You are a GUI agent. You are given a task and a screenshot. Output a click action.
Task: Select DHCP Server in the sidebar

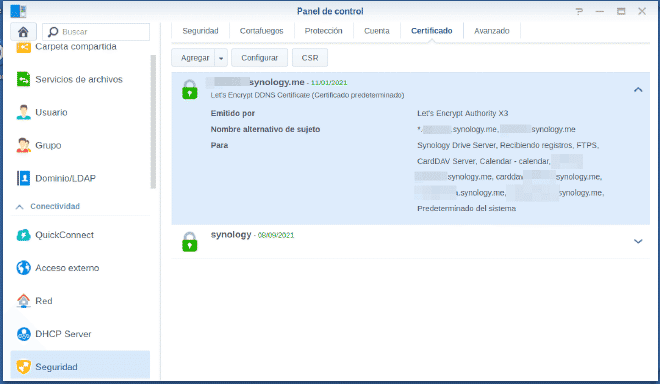coord(80,334)
